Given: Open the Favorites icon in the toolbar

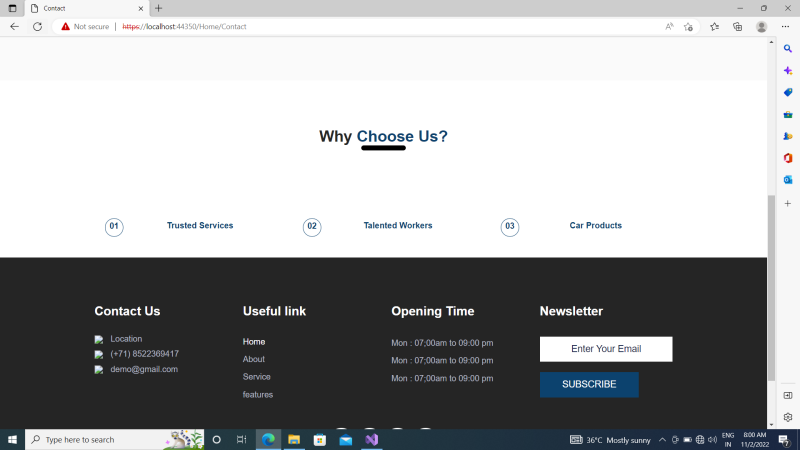Looking at the screenshot, I should 715,27.
